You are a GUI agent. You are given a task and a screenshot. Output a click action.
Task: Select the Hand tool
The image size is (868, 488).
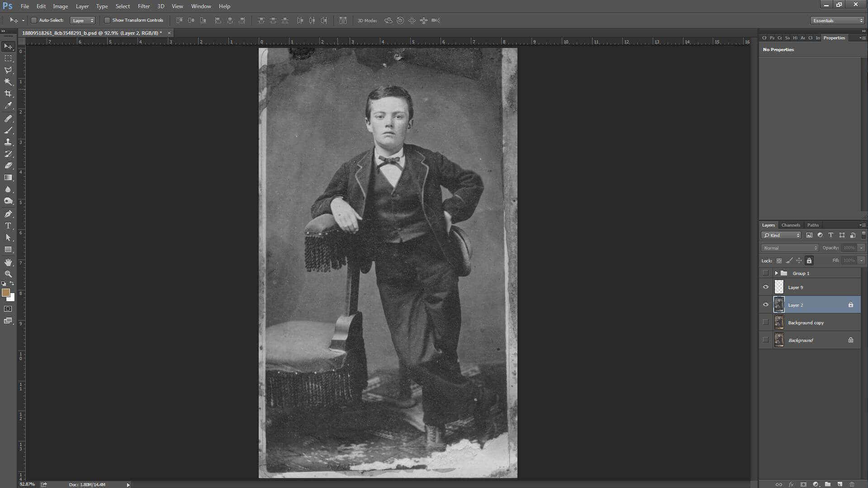tap(8, 262)
